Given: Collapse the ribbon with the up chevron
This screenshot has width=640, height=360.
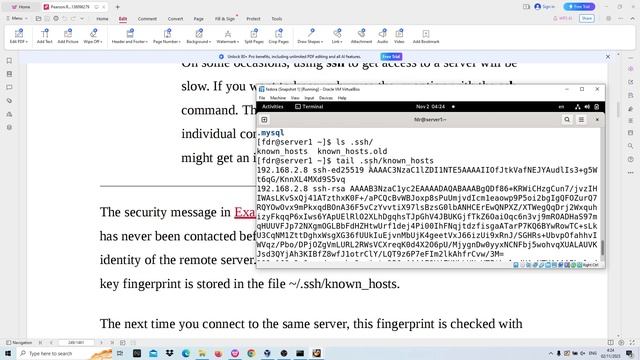Looking at the screenshot, I should click(633, 18).
